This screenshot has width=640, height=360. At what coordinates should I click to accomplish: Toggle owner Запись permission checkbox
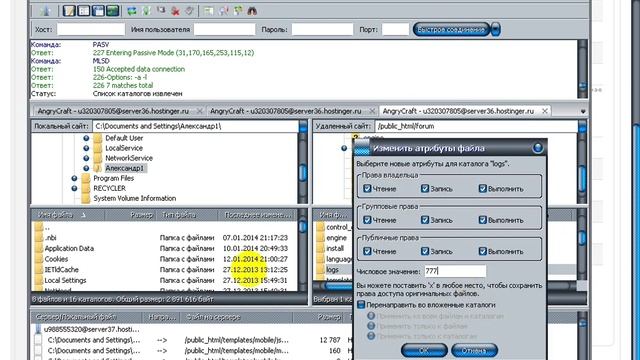click(x=425, y=189)
